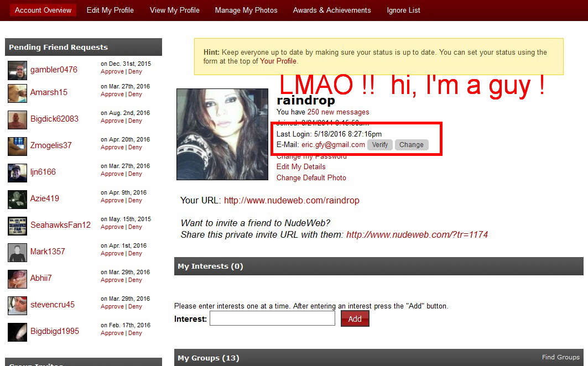This screenshot has height=366, width=588.
Task: Open the Edit My Profile tab
Action: point(110,10)
